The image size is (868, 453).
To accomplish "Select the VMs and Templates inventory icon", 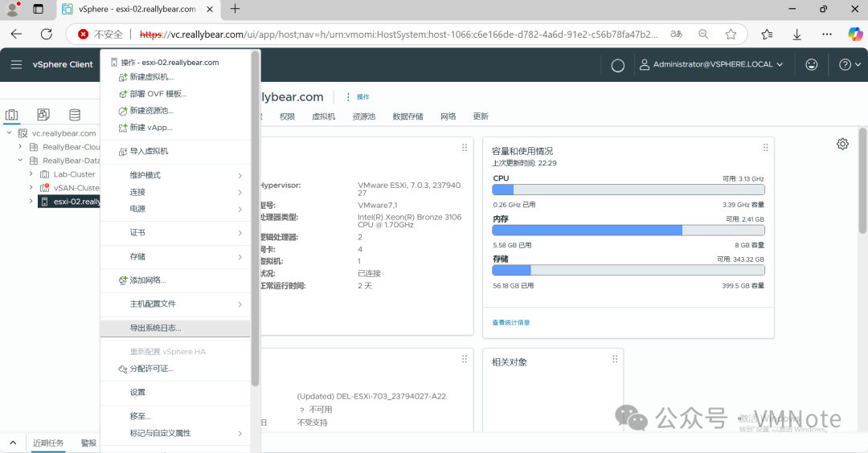I will click(43, 115).
